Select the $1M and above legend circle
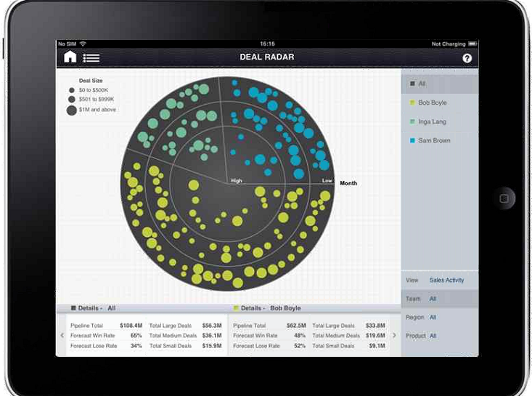This screenshot has height=396, width=532. [73, 110]
